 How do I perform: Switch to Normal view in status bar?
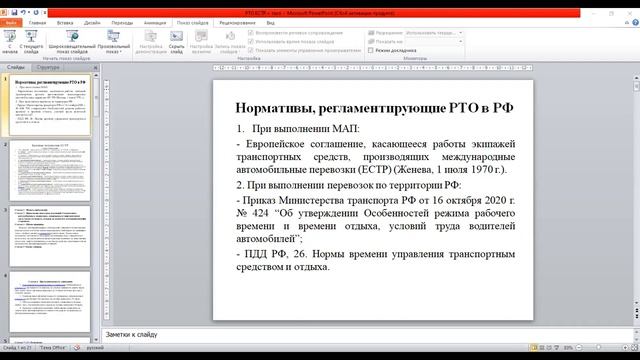tap(534, 348)
